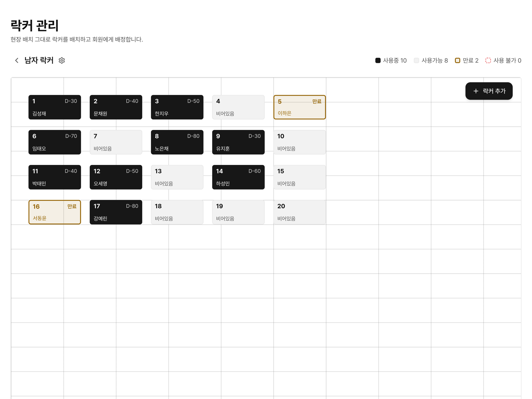532x399 pixels.
Task: Open locker 3 card for 한지우
Action: point(177,107)
